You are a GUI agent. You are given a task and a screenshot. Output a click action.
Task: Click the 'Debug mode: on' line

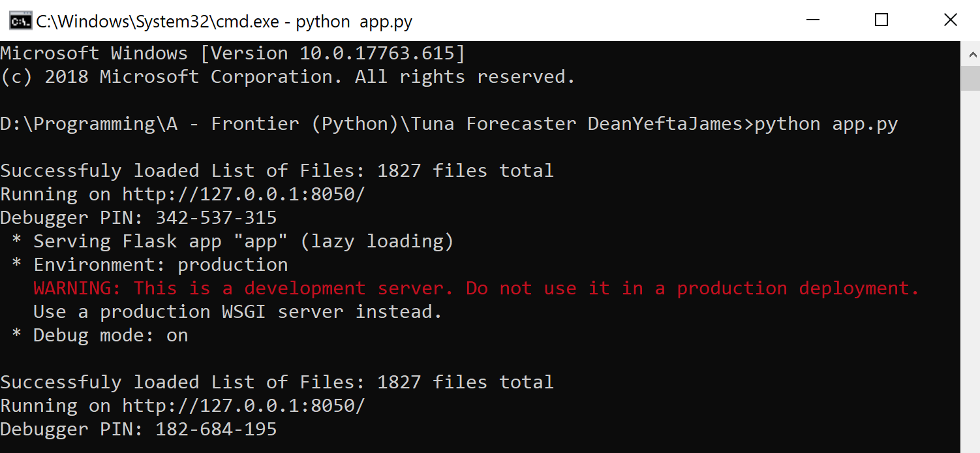click(x=100, y=336)
